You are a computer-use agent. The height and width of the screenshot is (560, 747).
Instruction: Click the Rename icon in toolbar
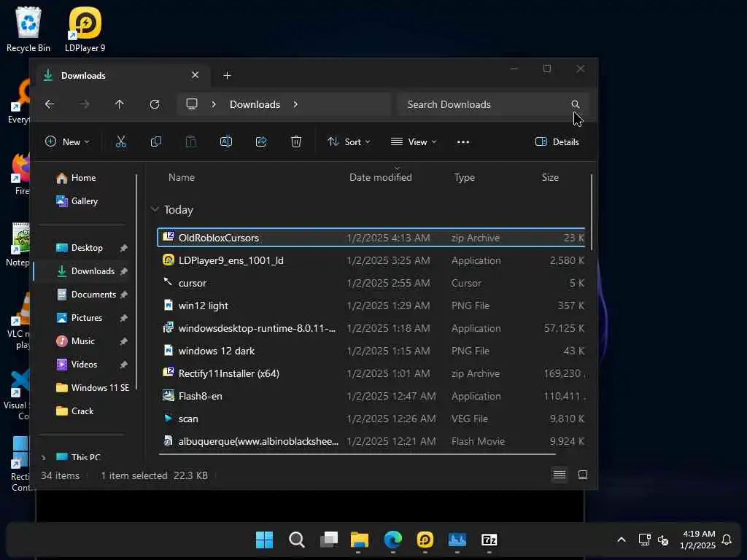coord(226,142)
